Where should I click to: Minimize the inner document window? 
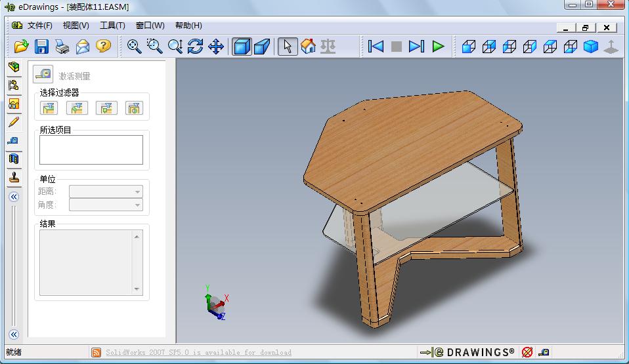tap(566, 28)
